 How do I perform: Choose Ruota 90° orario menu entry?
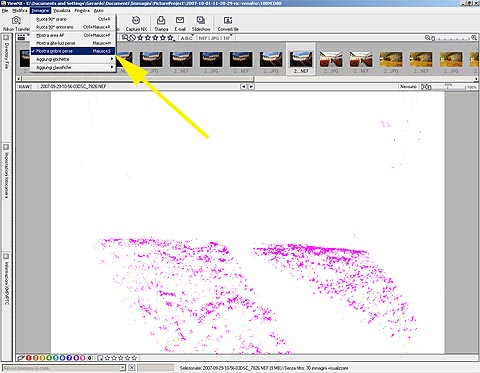click(73, 19)
